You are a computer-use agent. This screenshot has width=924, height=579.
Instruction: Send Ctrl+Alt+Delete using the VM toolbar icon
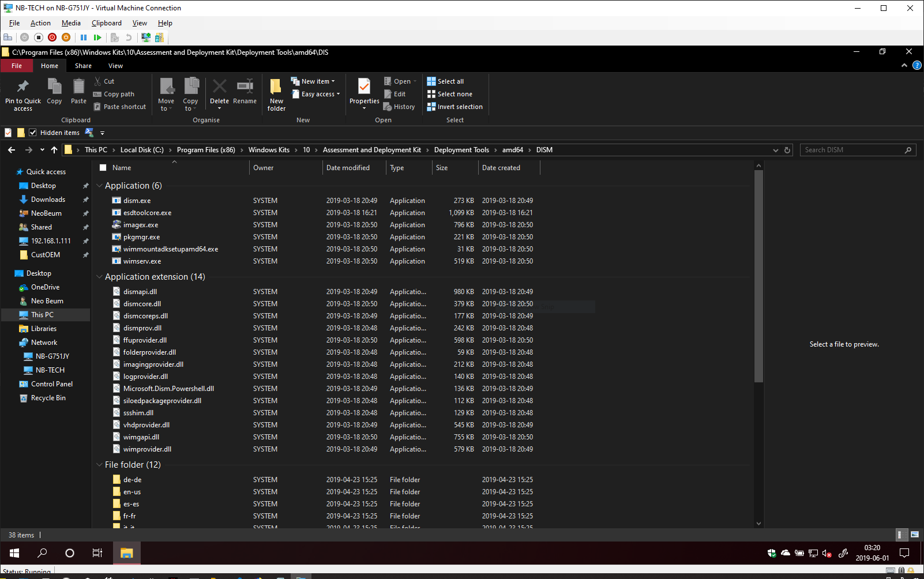pos(8,37)
